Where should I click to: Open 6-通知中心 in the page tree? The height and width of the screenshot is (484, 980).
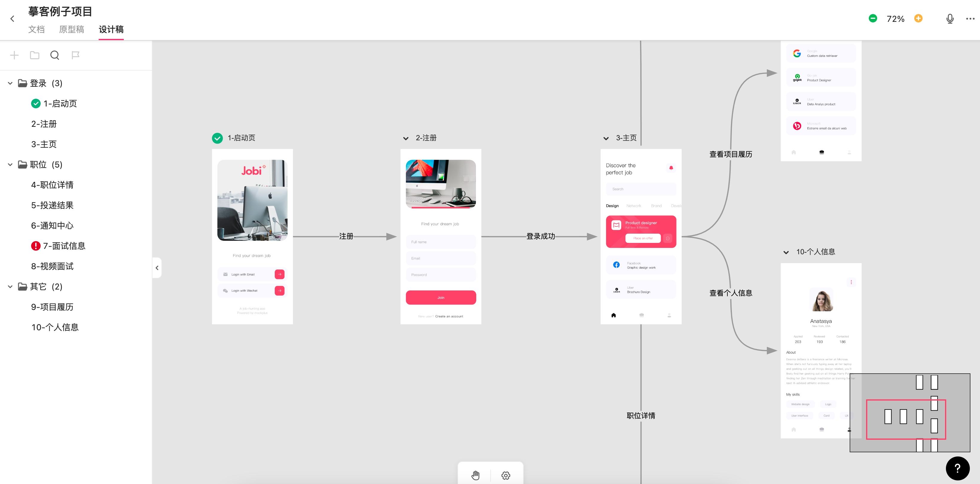(x=52, y=226)
